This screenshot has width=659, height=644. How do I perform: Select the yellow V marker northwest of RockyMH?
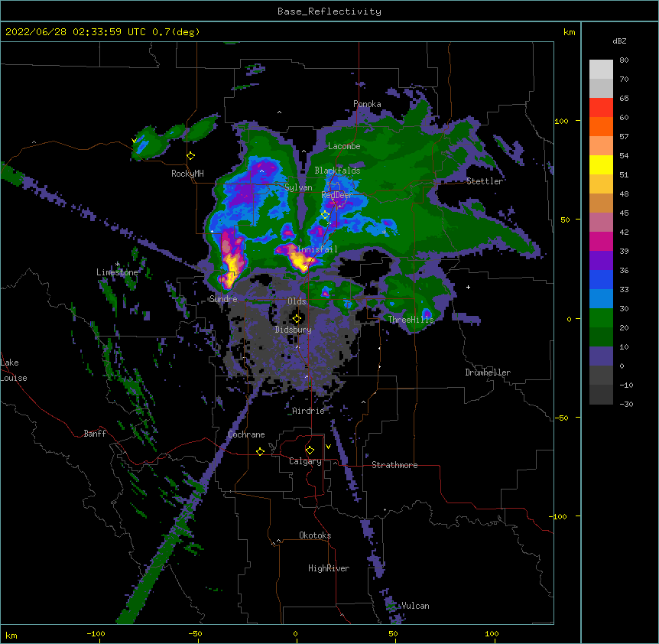click(x=134, y=141)
